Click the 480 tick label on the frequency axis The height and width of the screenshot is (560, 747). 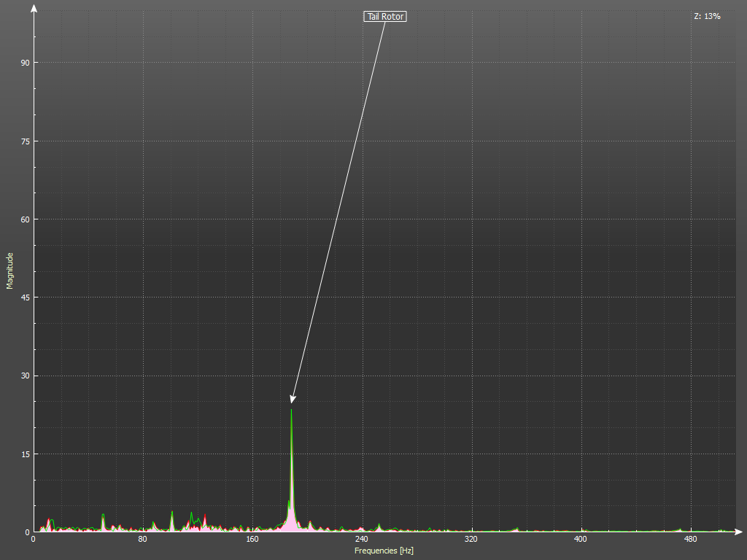(x=690, y=540)
